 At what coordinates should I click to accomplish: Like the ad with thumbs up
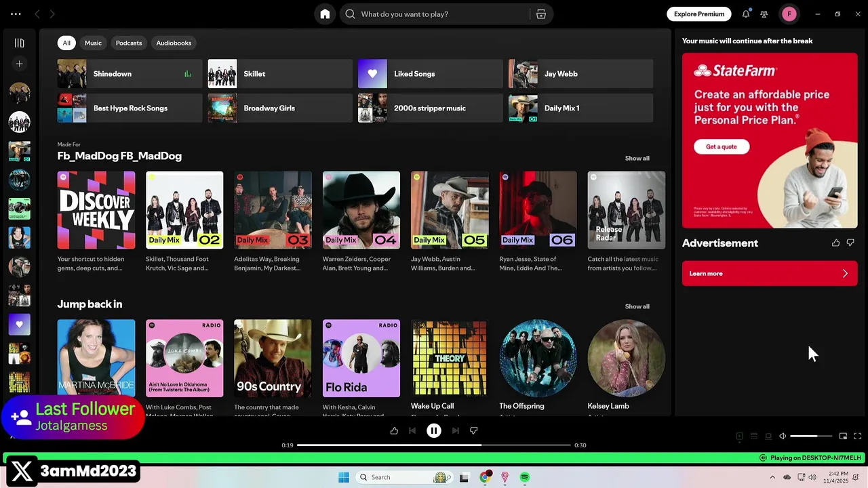tap(835, 243)
